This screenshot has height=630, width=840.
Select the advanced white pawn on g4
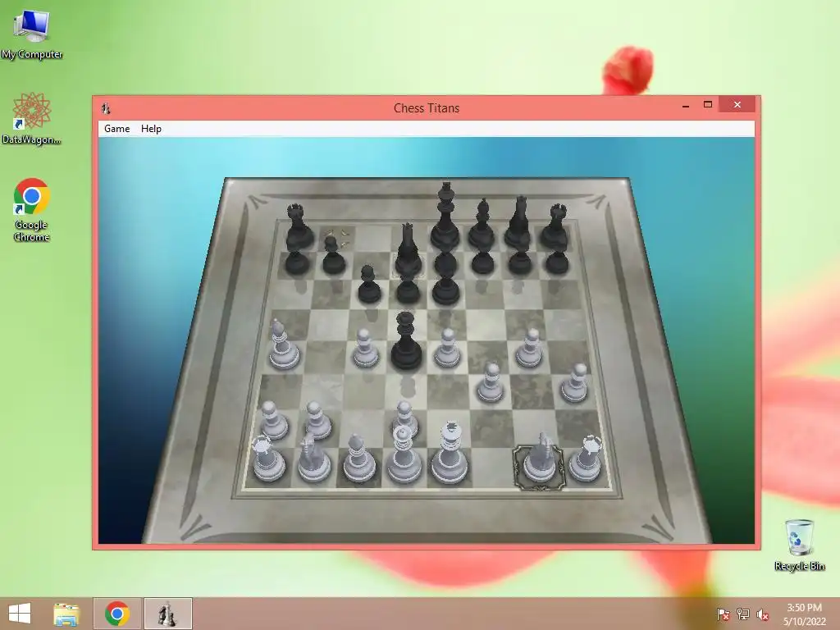click(x=529, y=348)
